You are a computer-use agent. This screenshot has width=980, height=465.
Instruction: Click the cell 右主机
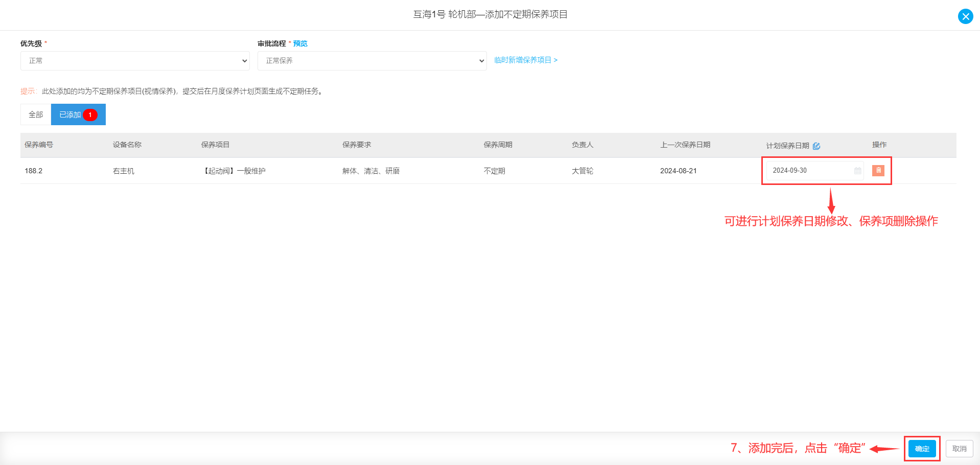click(124, 171)
